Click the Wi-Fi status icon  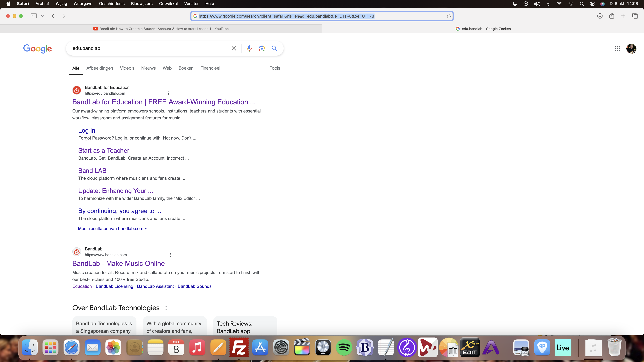point(559,3)
